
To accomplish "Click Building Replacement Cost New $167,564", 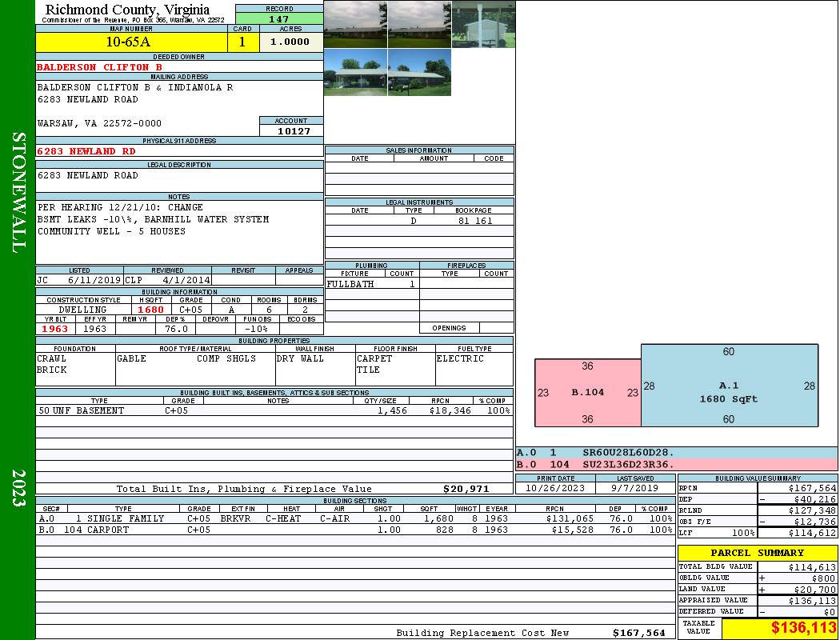I will pos(639,633).
